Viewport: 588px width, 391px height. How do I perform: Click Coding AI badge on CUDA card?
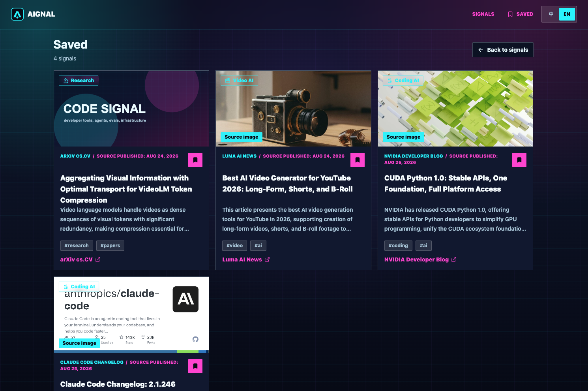click(x=403, y=81)
